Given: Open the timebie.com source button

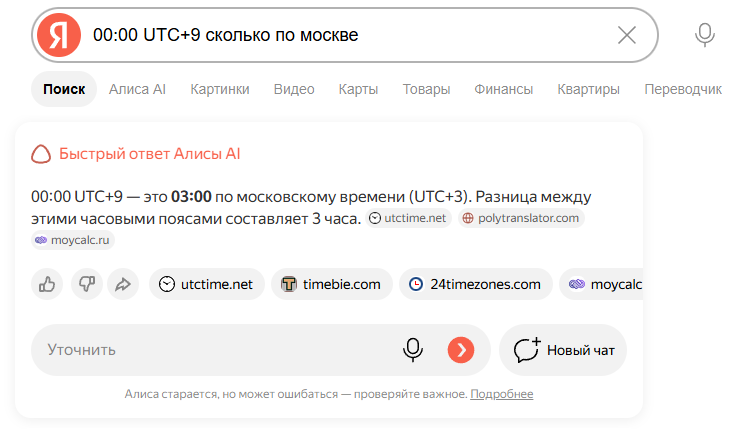Looking at the screenshot, I should 332,284.
